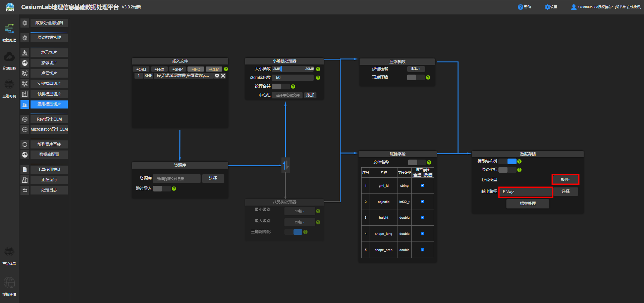
Task: Switch to the 分发服务 sidebar section
Action: (9, 60)
